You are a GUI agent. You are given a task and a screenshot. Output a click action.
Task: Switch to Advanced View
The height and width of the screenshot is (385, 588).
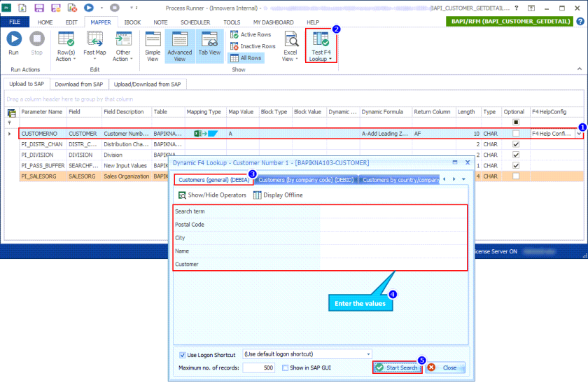click(180, 46)
